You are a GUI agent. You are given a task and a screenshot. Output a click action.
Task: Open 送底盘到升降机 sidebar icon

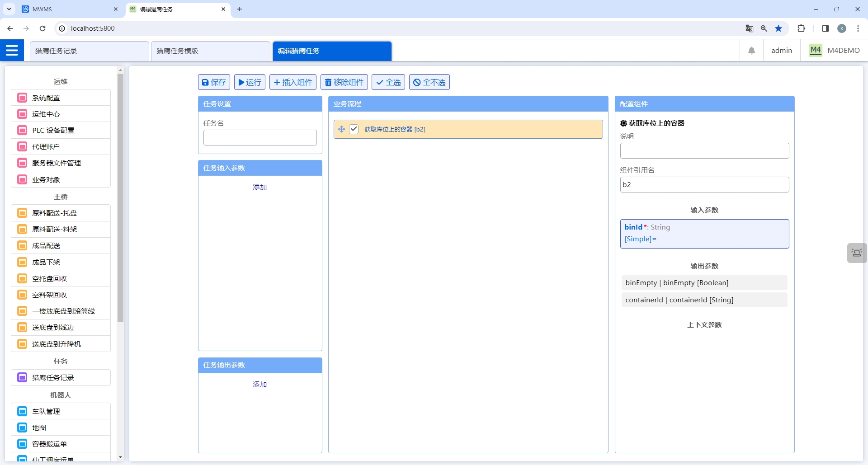[22, 344]
